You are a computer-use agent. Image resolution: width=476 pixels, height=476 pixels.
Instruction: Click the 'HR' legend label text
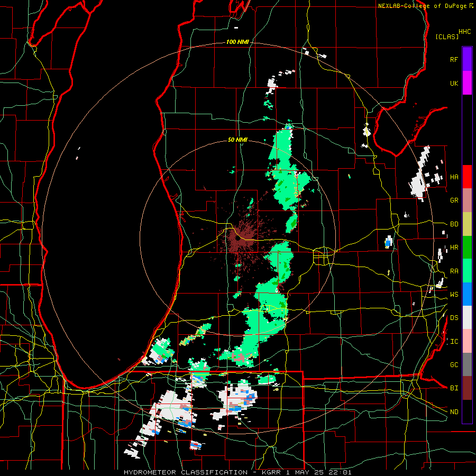[x=454, y=248]
